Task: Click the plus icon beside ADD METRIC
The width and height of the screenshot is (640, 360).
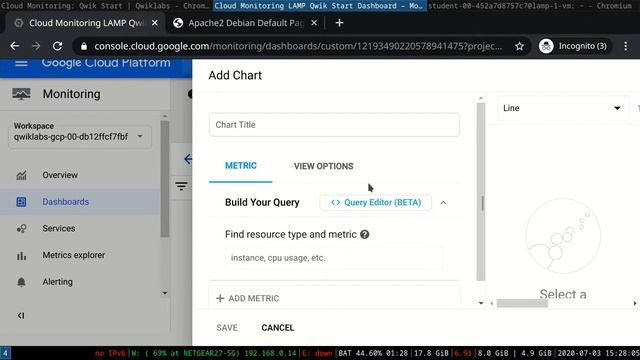Action: point(220,298)
